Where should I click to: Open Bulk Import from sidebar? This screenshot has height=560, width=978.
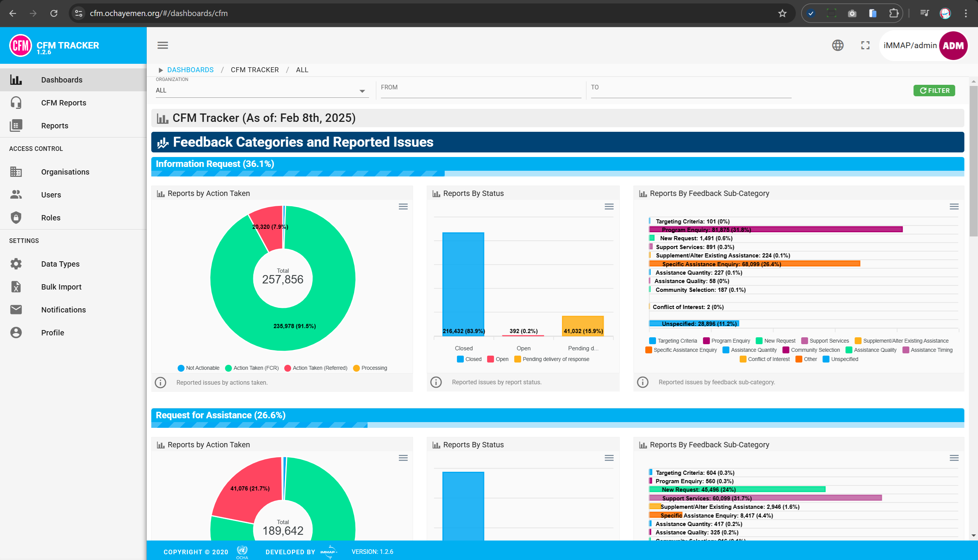(61, 287)
